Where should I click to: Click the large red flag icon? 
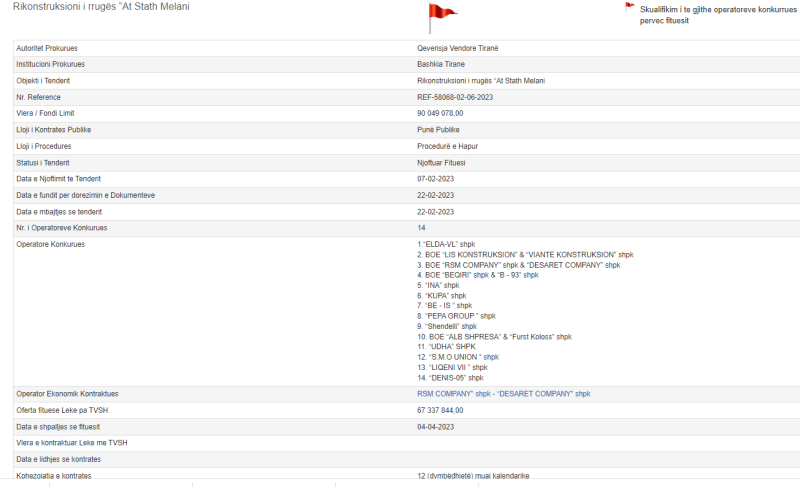(441, 14)
